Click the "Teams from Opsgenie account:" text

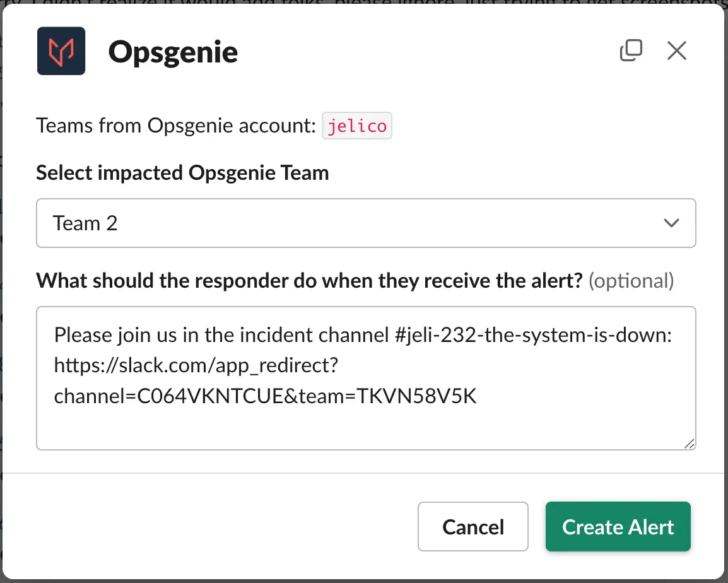[176, 126]
